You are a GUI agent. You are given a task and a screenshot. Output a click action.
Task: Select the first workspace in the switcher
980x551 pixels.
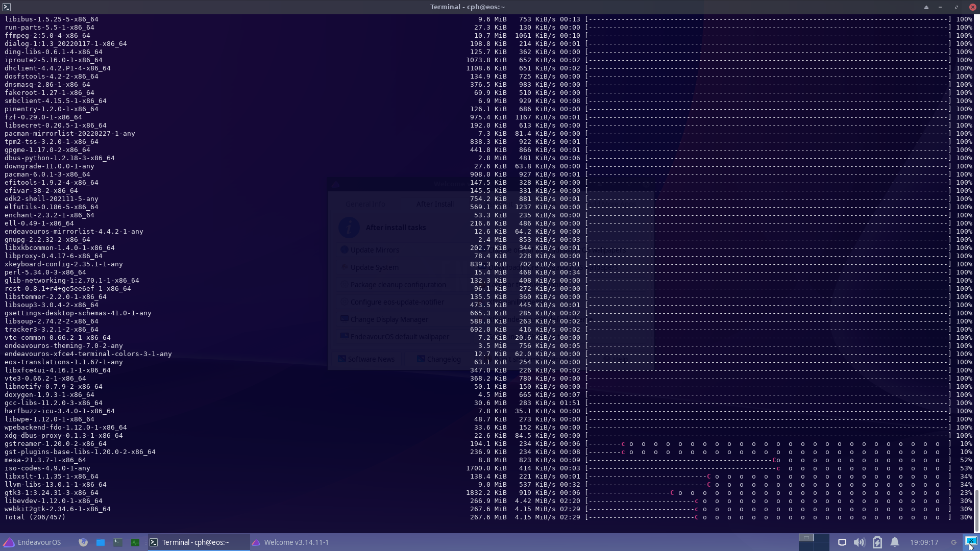806,538
